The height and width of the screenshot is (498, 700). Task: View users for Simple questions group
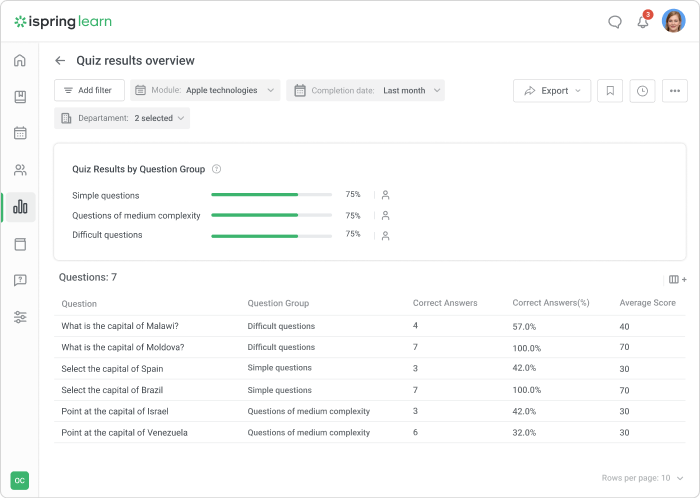point(386,195)
